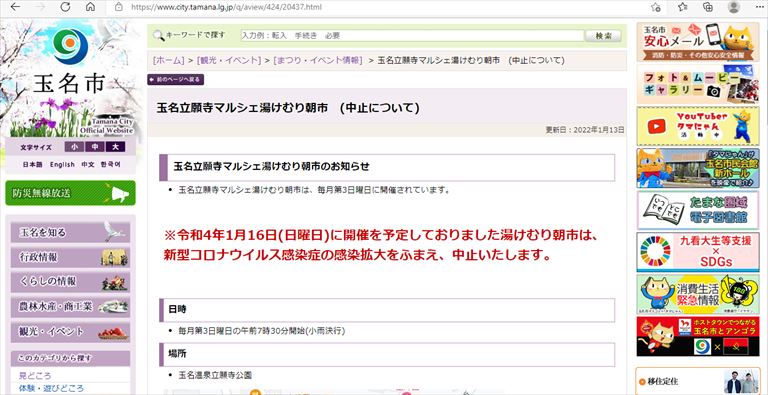This screenshot has height=395, width=768.
Task: Add page to favorites star icon
Action: point(656,7)
